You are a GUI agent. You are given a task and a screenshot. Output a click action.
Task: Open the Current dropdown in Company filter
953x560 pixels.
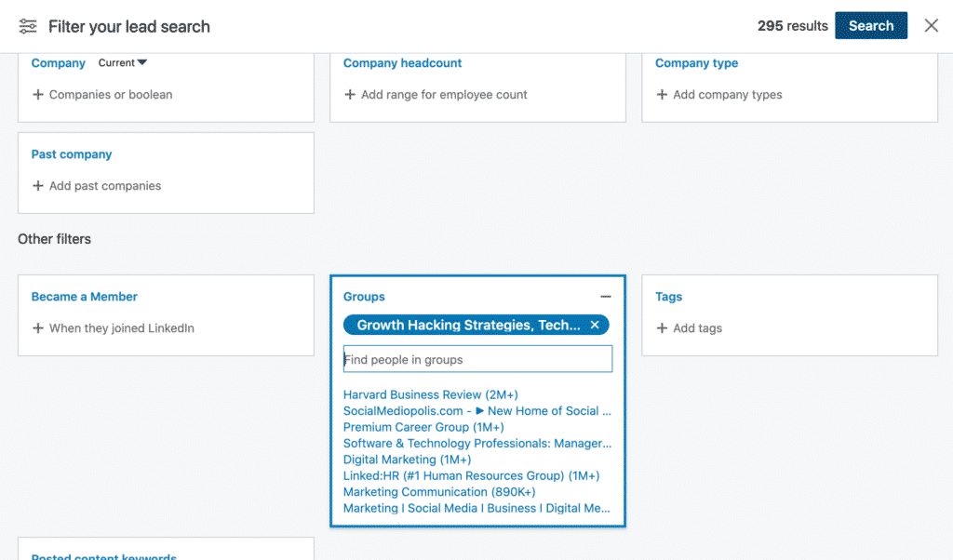point(122,62)
